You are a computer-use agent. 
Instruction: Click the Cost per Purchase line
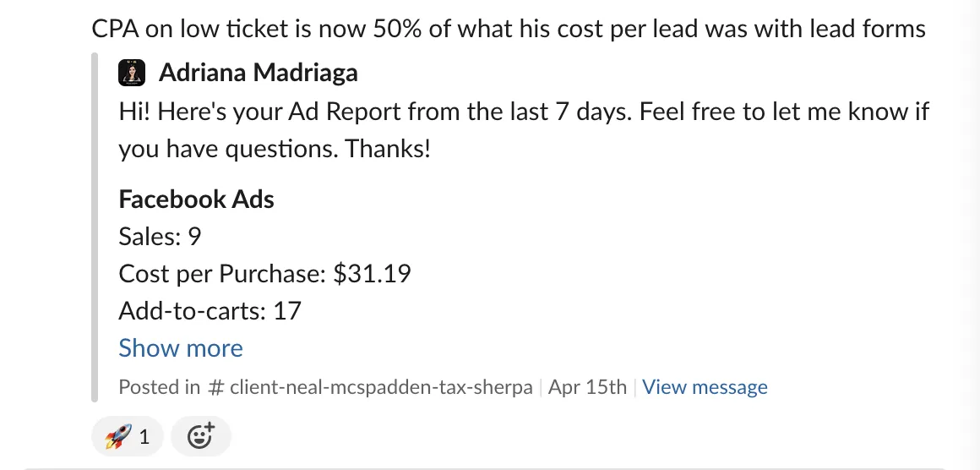coord(265,274)
